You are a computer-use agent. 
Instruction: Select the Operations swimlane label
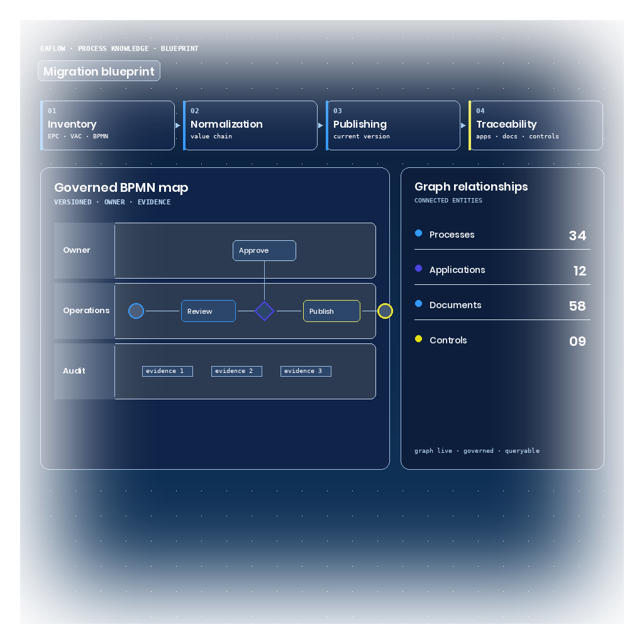click(x=86, y=311)
